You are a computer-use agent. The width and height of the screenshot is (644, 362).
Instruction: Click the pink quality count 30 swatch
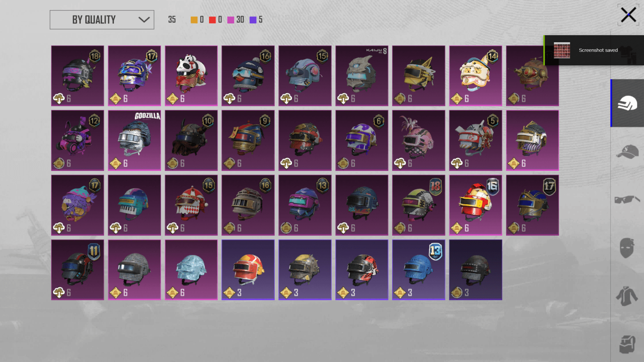coord(231,20)
